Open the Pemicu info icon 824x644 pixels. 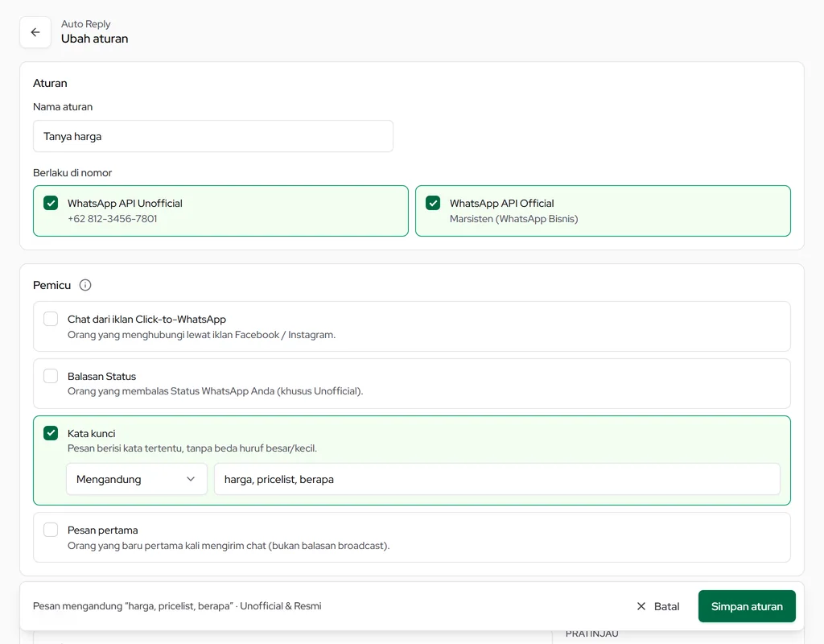[85, 285]
